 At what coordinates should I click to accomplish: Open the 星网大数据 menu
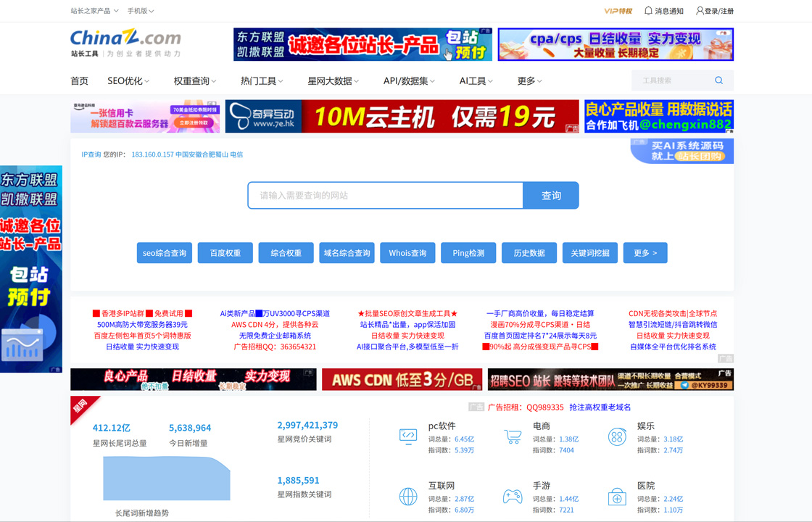(333, 80)
